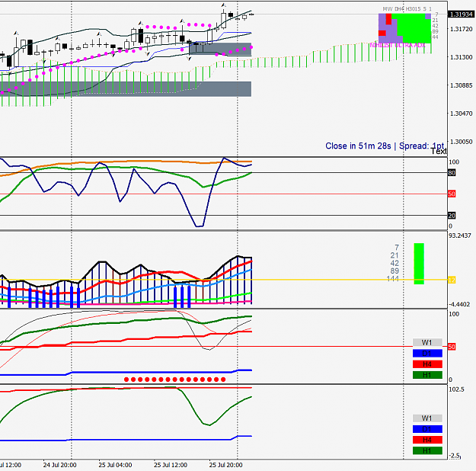The height and width of the screenshot is (471, 476).
Task: Select the 1.30050 price scale value
Action: click(462, 142)
